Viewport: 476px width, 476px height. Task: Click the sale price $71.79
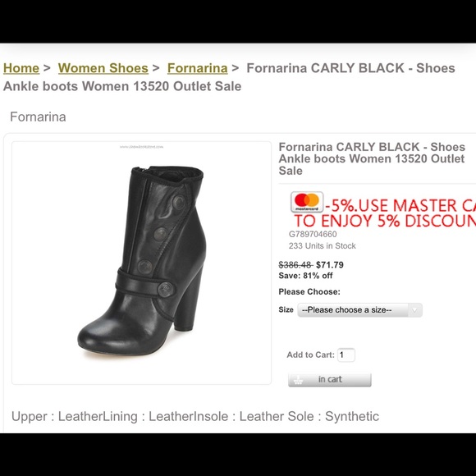point(330,265)
